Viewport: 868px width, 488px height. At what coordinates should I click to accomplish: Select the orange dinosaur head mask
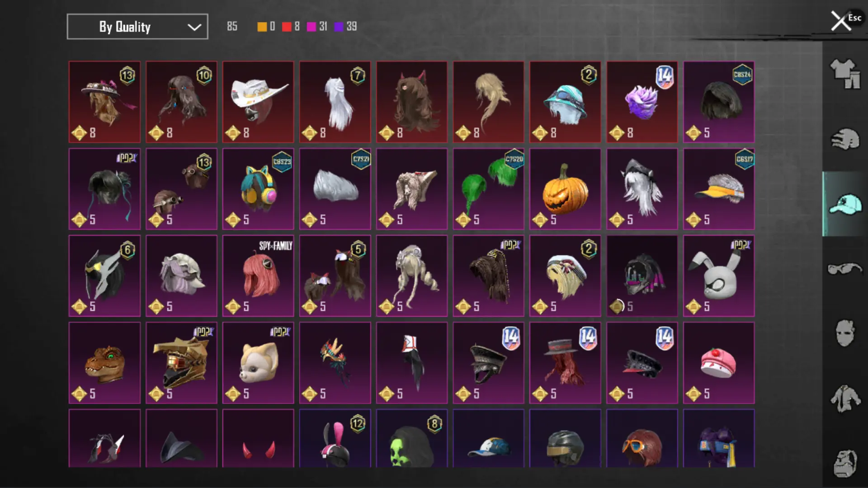point(104,363)
